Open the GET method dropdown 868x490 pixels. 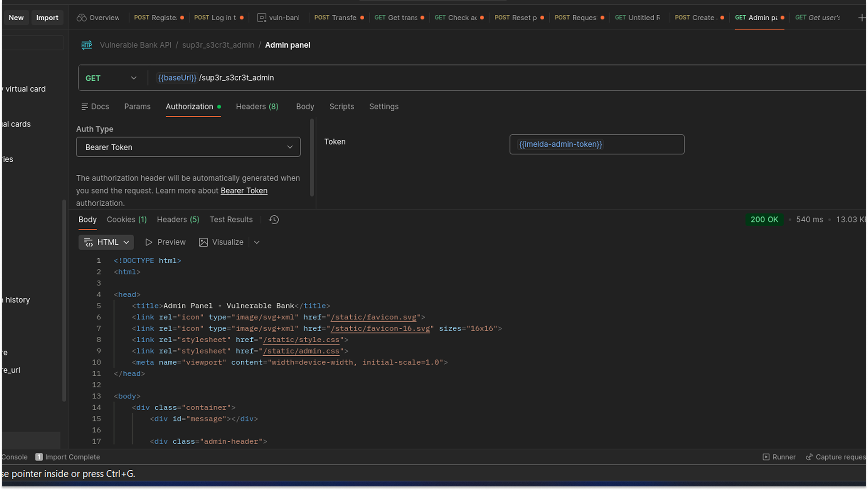(111, 77)
